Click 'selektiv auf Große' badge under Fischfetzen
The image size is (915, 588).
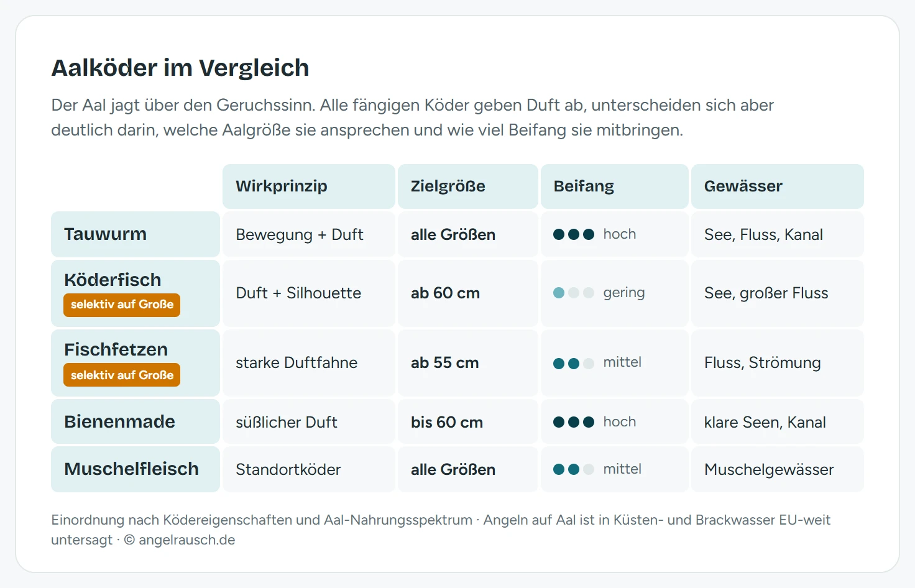click(122, 375)
